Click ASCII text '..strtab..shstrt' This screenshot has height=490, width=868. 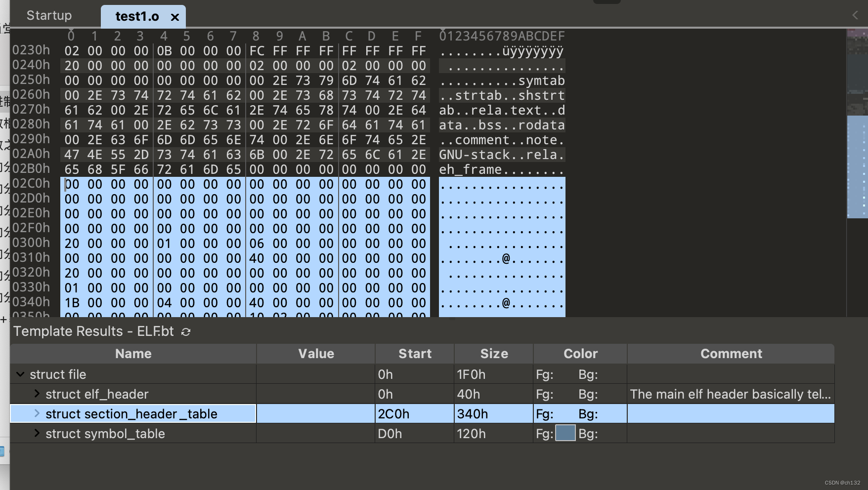pos(502,95)
